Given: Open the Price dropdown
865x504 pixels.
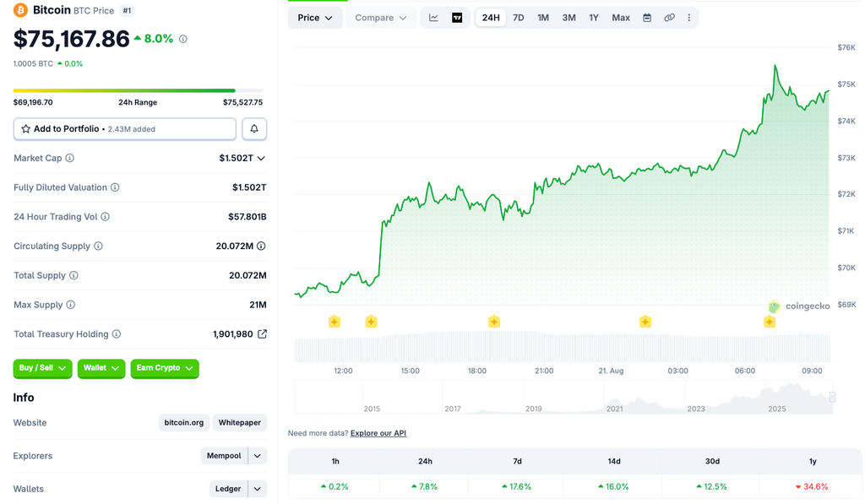Looking at the screenshot, I should pos(315,18).
